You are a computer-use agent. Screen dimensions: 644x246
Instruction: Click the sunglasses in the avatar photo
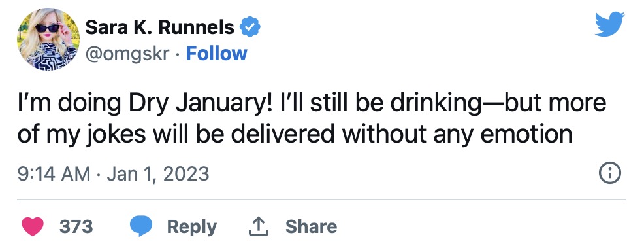pos(48,28)
